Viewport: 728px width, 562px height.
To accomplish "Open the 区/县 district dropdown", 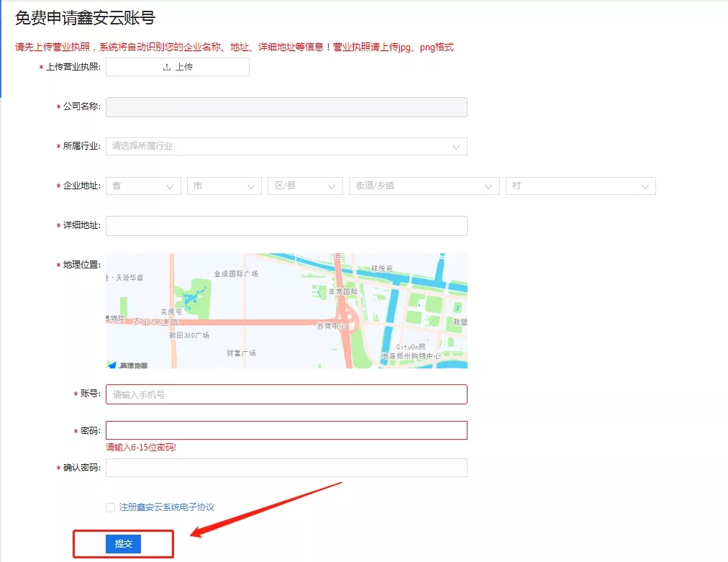I will click(304, 186).
